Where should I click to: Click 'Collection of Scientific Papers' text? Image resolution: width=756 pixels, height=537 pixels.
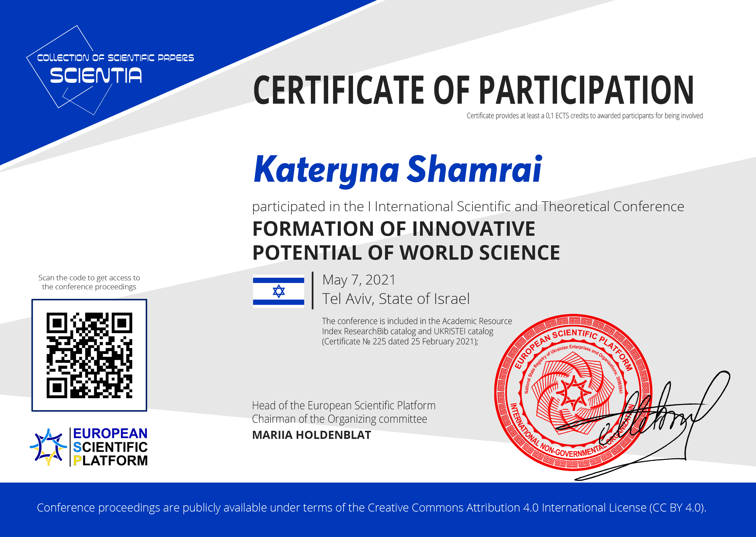[x=115, y=58]
